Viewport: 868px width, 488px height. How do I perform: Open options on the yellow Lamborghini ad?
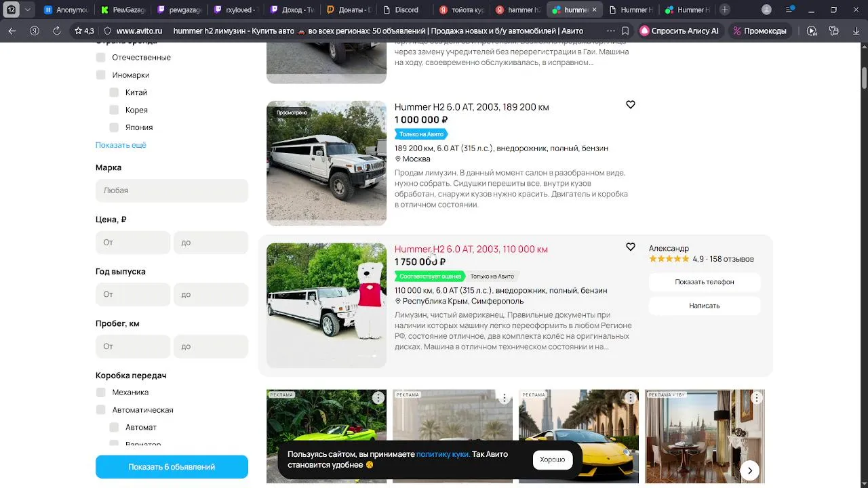630,398
